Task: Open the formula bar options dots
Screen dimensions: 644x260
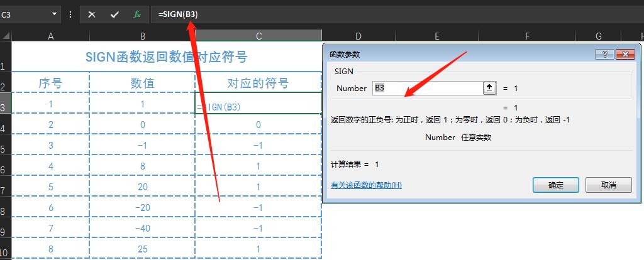Action: (70, 15)
